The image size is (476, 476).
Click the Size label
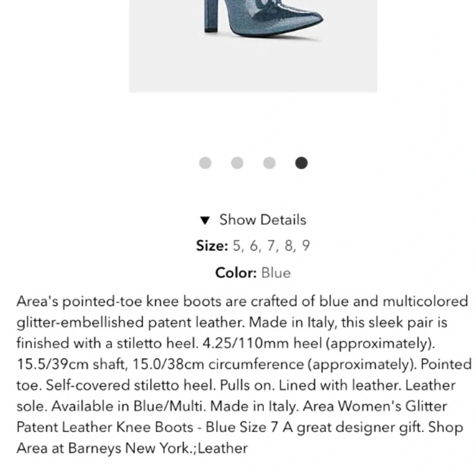(x=211, y=246)
